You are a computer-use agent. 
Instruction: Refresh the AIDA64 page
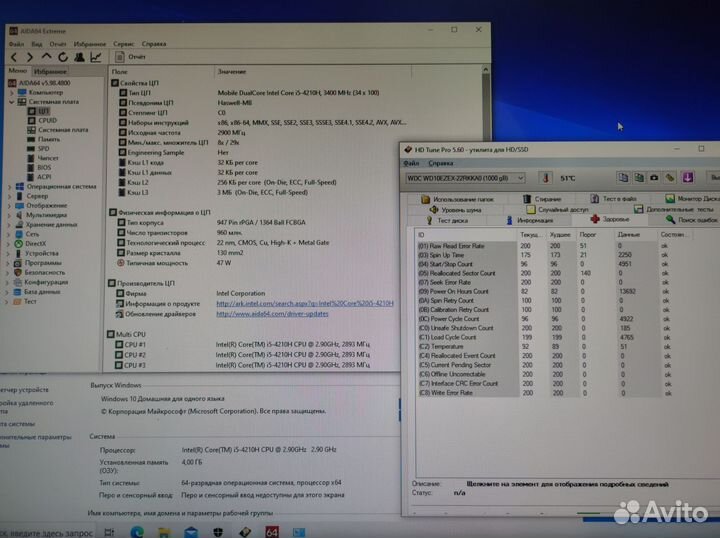[62, 57]
